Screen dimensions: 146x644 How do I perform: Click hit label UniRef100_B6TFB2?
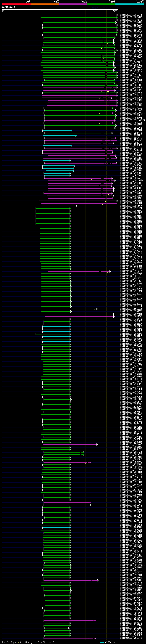click(131, 85)
